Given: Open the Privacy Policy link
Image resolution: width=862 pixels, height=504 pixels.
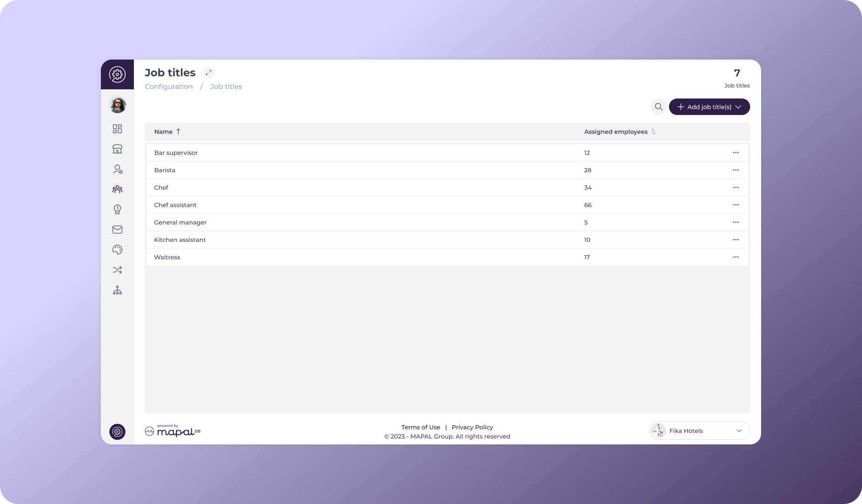Looking at the screenshot, I should click(x=472, y=427).
